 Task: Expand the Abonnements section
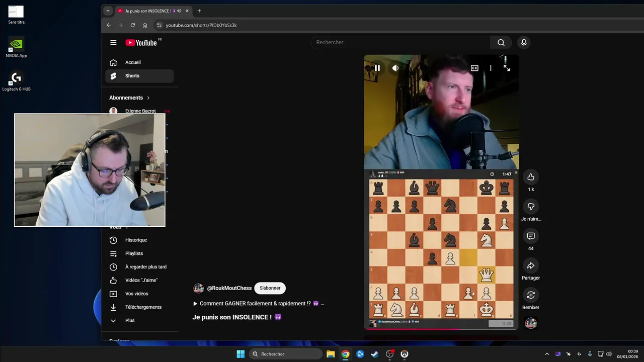130,98
